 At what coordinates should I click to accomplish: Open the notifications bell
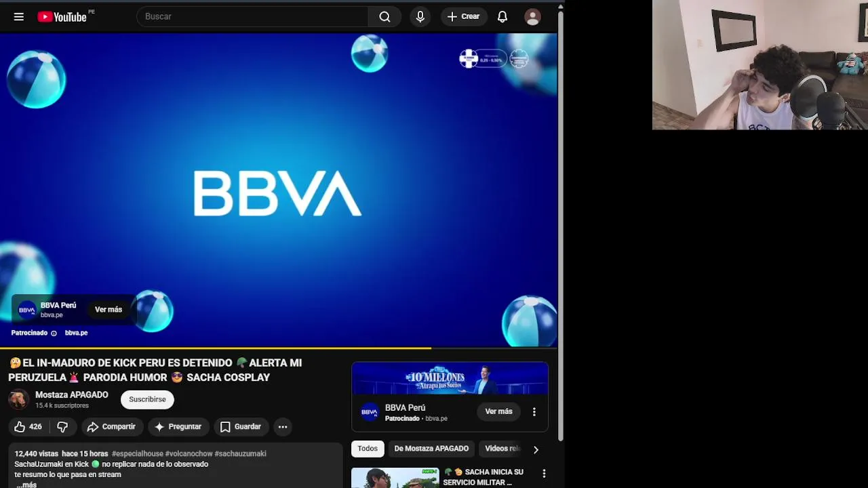(502, 17)
